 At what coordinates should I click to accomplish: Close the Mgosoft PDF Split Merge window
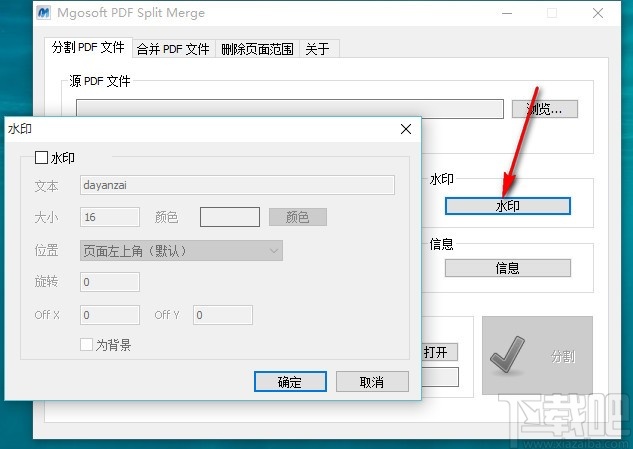pos(598,13)
